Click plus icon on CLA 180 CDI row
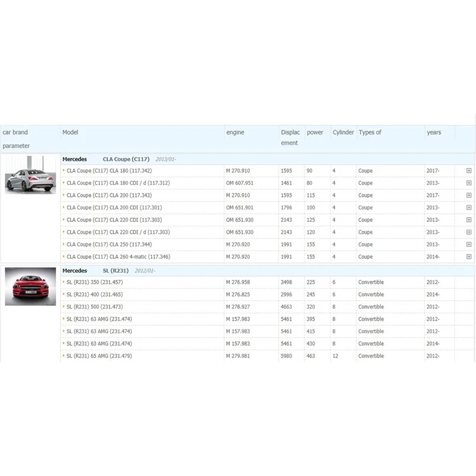Screen dimensions: 476x476 (x=469, y=183)
